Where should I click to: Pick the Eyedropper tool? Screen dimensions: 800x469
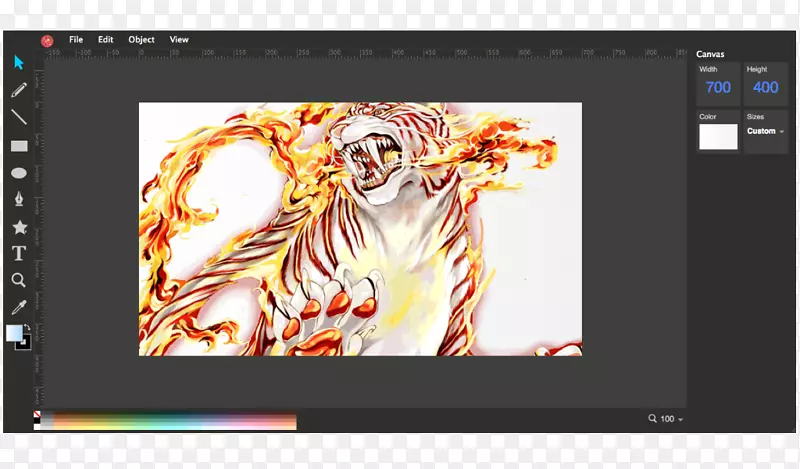(19, 307)
